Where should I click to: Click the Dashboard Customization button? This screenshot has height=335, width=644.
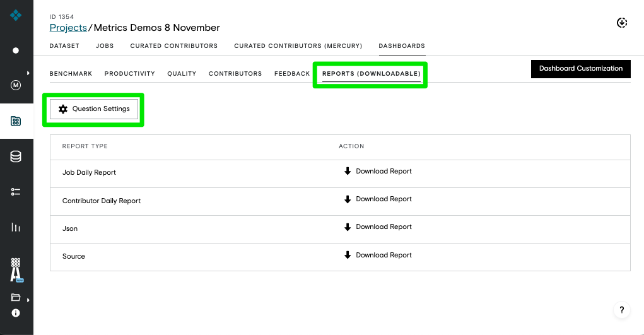pos(581,69)
